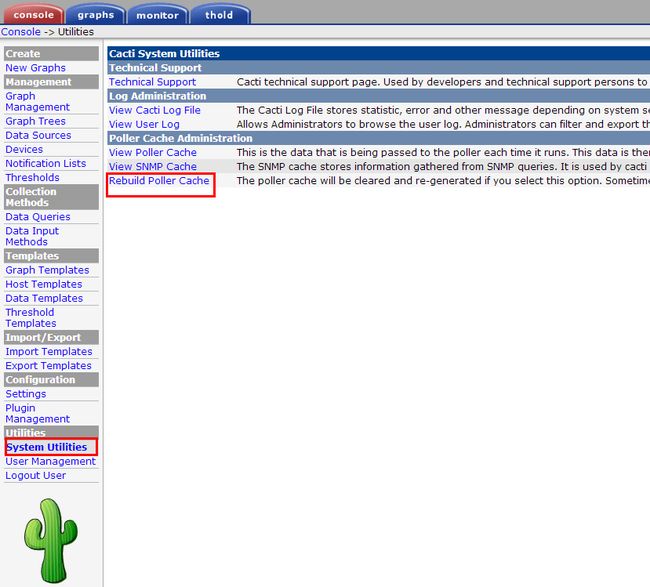
Task: Click the Import/Export sidebar heading
Action: (x=51, y=337)
